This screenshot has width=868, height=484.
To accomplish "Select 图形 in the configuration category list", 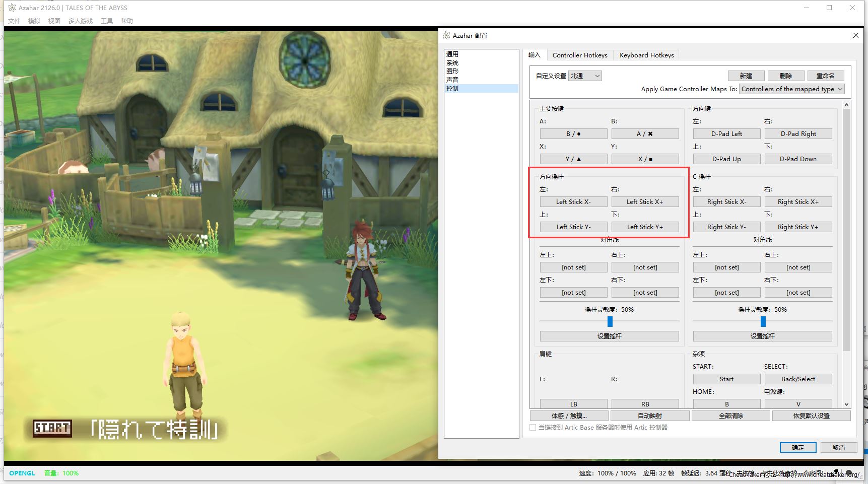I will (481, 71).
